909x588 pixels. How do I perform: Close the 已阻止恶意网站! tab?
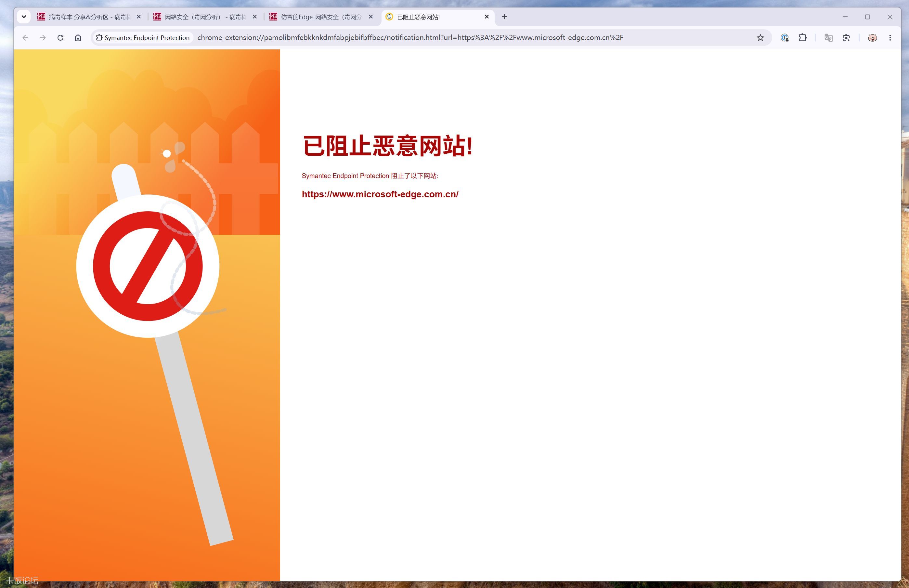(487, 17)
